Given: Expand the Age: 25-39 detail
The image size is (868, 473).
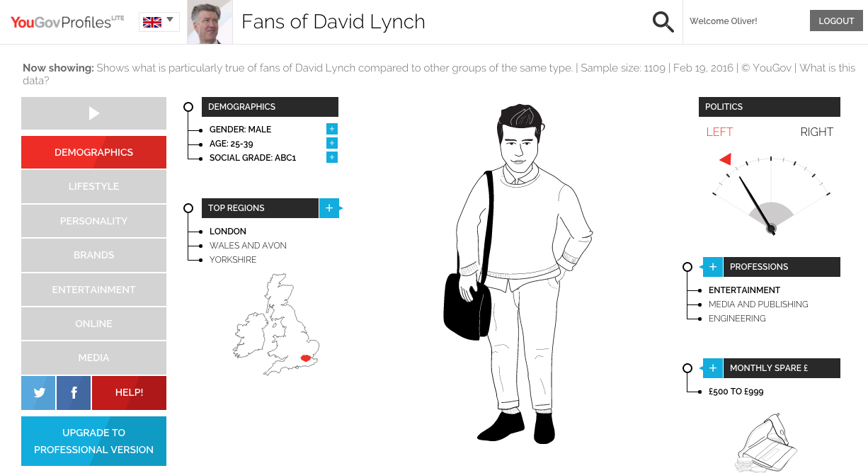Looking at the screenshot, I should [x=332, y=143].
